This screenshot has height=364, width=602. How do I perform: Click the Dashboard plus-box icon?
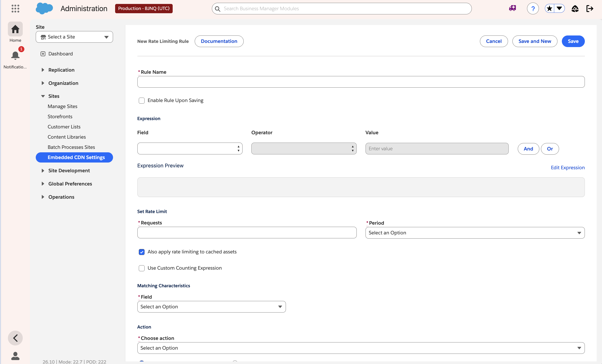click(43, 54)
